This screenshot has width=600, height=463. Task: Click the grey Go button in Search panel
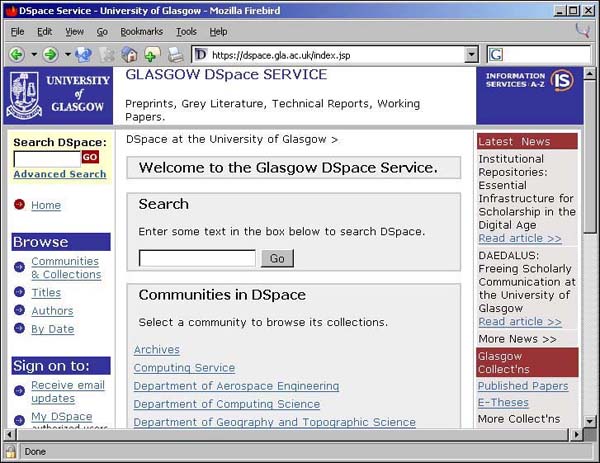coord(277,258)
